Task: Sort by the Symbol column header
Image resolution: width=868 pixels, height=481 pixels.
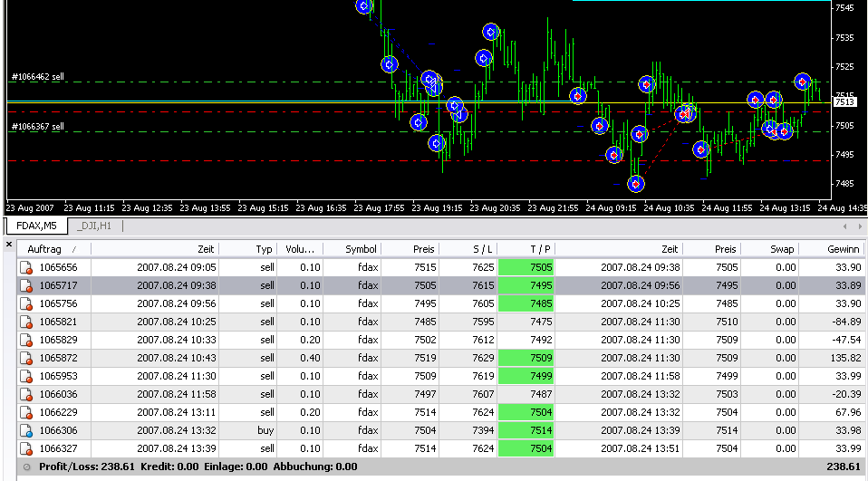Action: pos(361,249)
